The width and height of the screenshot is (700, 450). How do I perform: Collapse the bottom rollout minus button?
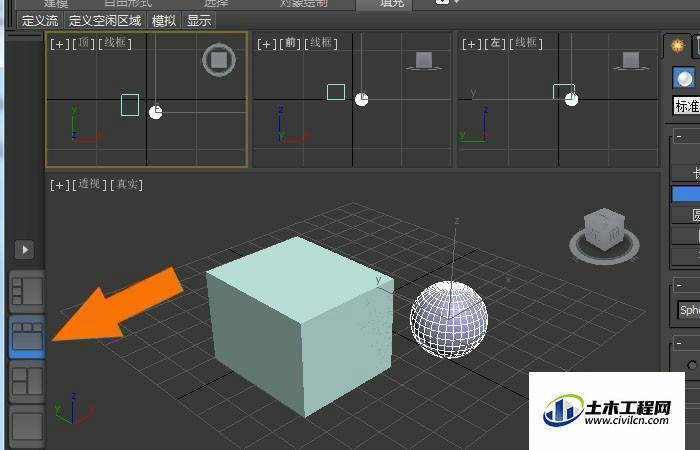tap(679, 343)
